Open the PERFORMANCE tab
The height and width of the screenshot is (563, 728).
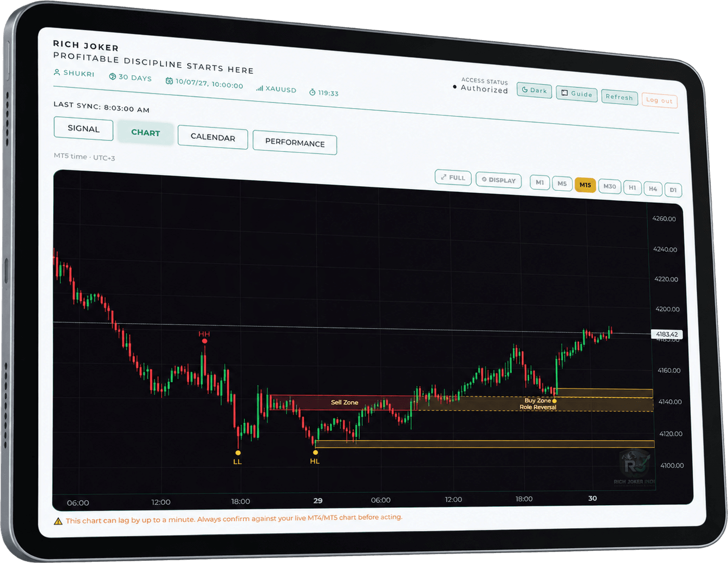295,142
